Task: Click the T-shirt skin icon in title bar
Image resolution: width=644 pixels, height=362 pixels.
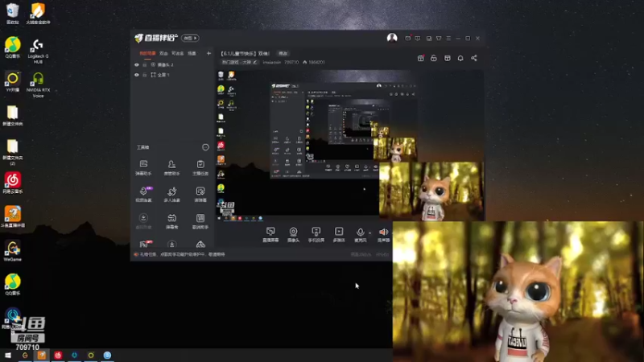Action: [x=439, y=38]
